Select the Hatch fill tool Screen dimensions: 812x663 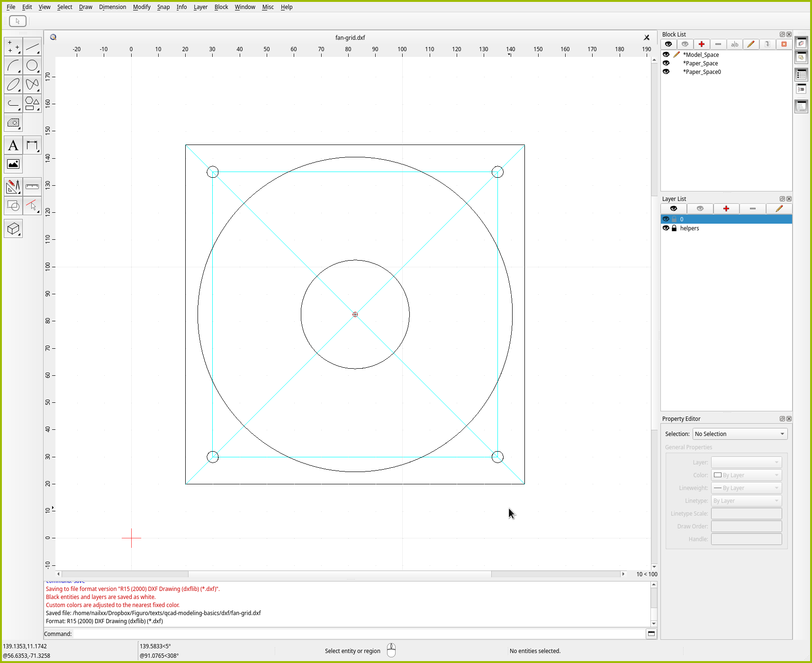tap(13, 123)
